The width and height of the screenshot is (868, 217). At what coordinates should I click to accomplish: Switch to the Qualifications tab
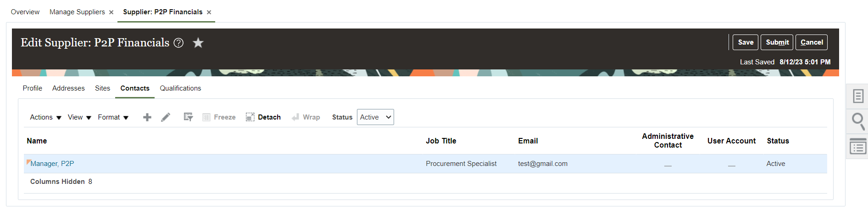(x=180, y=88)
